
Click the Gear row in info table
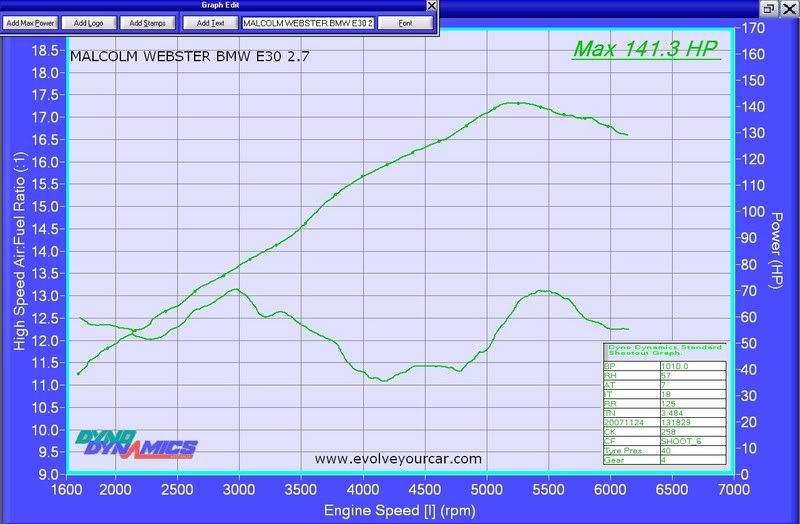click(664, 460)
